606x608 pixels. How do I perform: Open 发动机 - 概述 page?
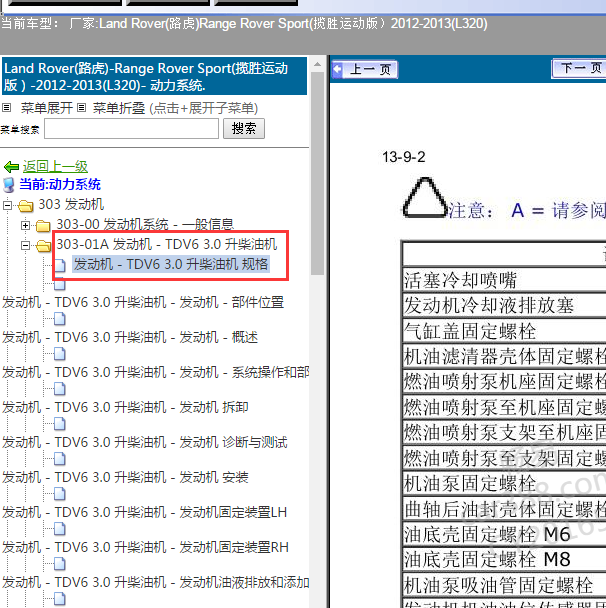coord(130,337)
